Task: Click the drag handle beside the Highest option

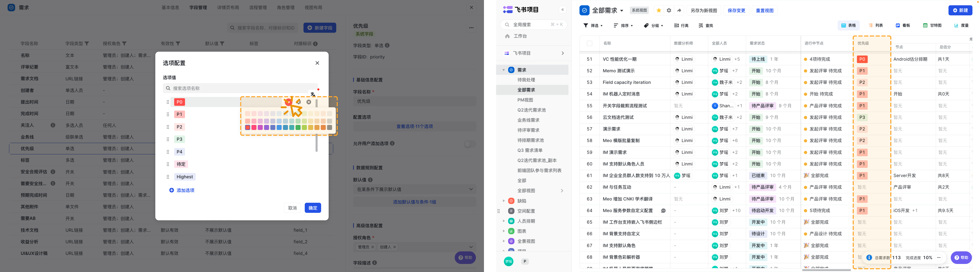Action: pyautogui.click(x=168, y=177)
